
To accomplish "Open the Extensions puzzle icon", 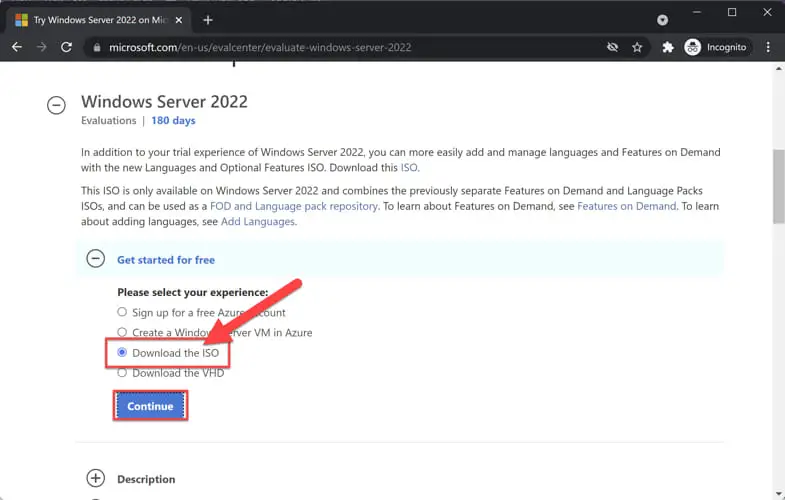I will (668, 47).
